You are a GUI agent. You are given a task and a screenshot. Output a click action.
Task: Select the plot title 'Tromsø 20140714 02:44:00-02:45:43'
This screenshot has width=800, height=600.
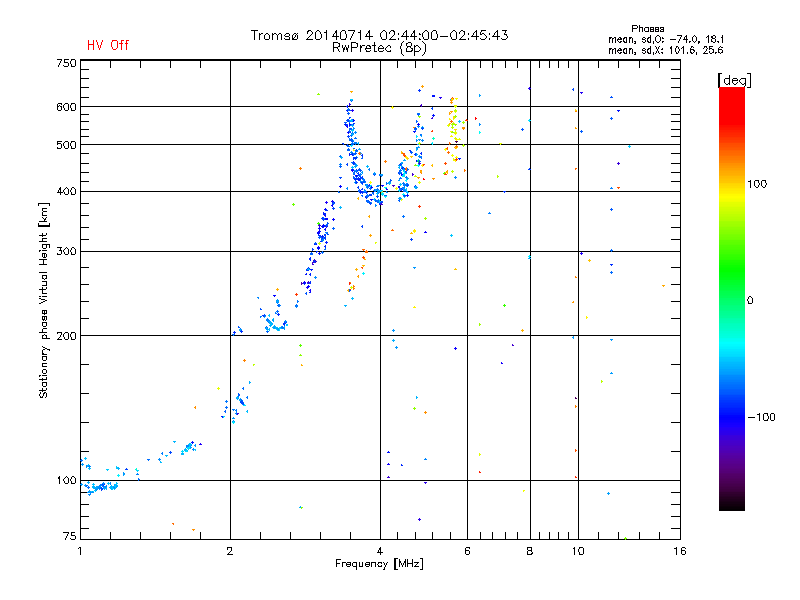379,35
